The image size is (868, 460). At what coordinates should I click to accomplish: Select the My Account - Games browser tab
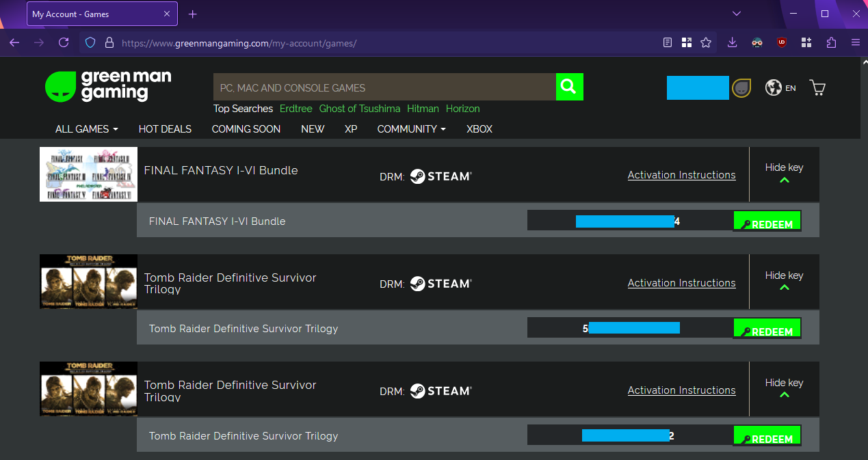click(102, 14)
